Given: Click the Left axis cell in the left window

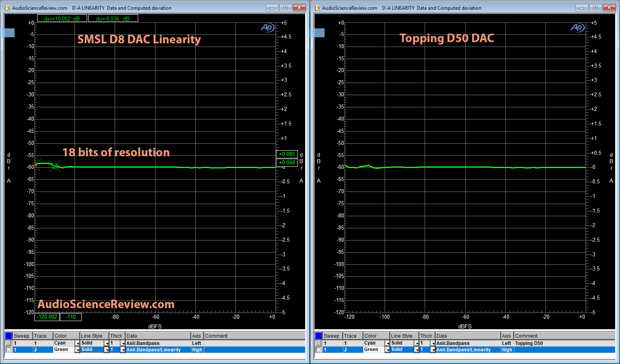Looking at the screenshot, I should tap(197, 343).
